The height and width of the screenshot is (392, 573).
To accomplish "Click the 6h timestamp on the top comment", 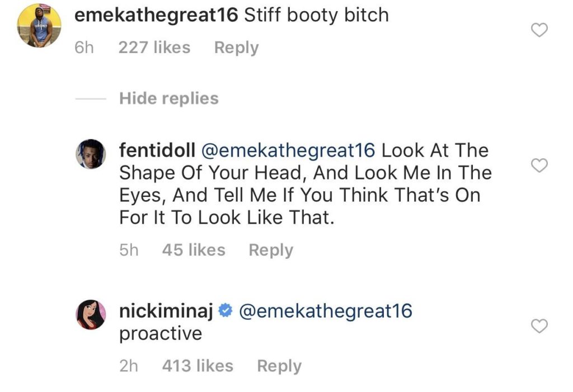I will coord(83,48).
